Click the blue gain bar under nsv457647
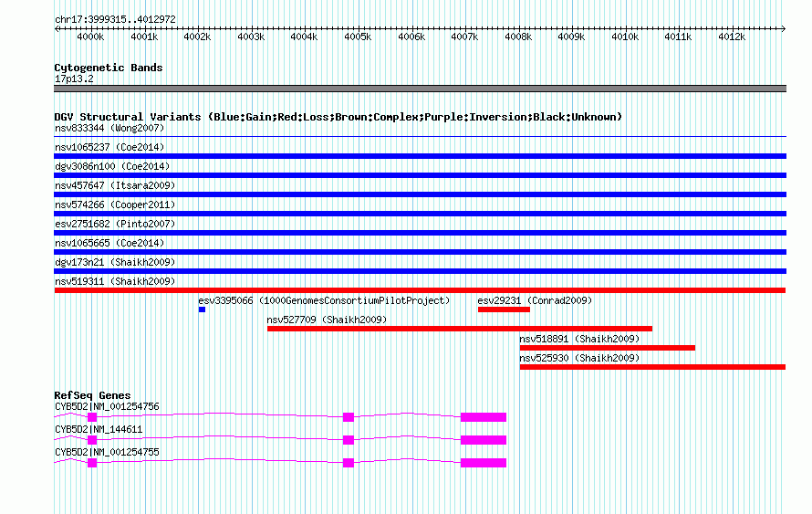The height and width of the screenshot is (514, 812). click(420, 194)
